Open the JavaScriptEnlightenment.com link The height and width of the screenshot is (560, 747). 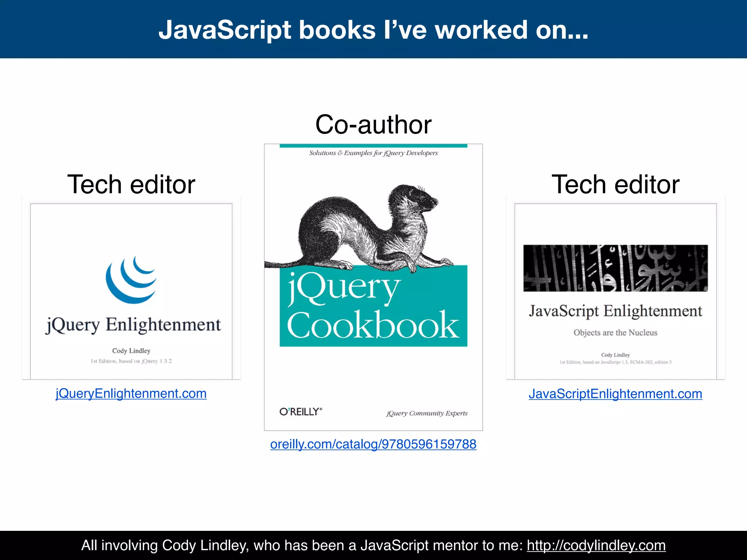click(x=615, y=394)
